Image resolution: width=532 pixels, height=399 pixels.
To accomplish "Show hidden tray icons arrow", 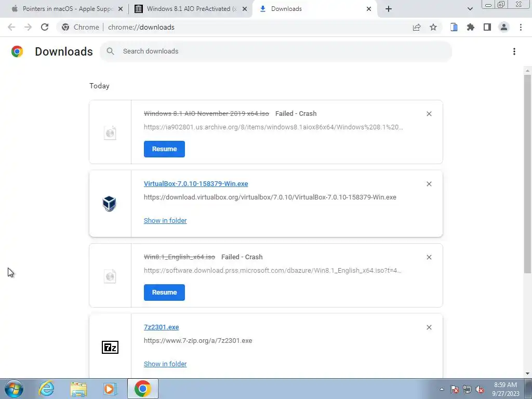I will [x=442, y=389].
